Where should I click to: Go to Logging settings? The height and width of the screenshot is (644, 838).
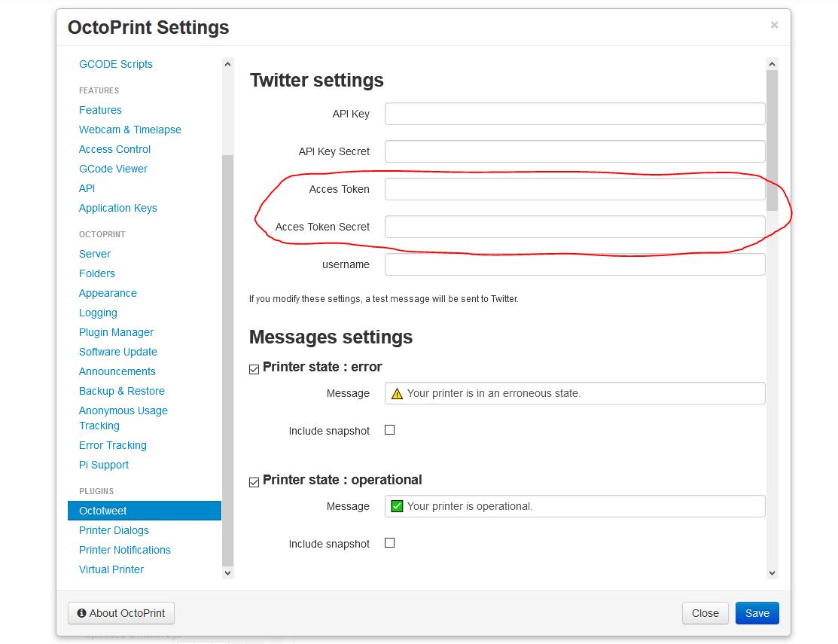(x=99, y=313)
